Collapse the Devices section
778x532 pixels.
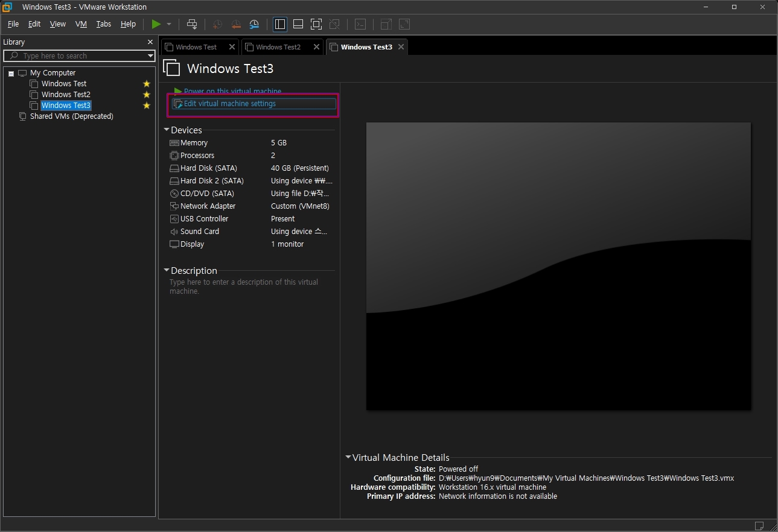pyautogui.click(x=167, y=130)
